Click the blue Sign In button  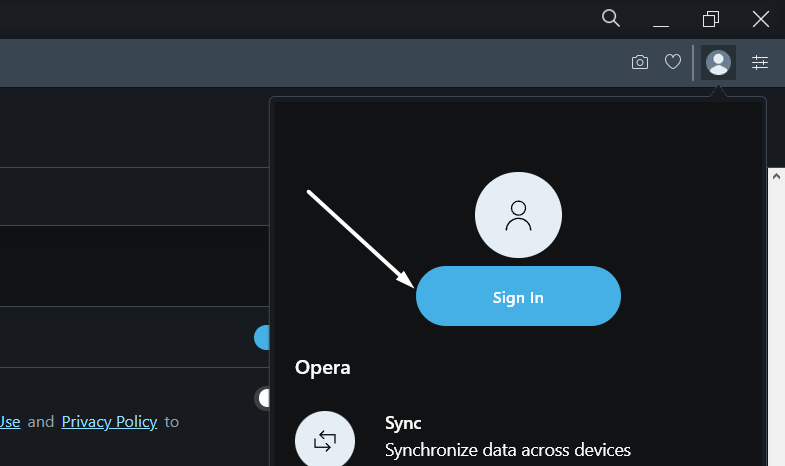tap(518, 296)
